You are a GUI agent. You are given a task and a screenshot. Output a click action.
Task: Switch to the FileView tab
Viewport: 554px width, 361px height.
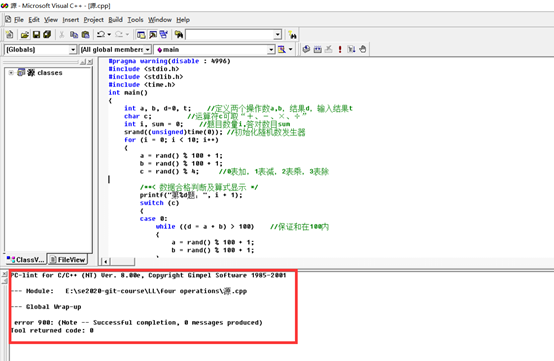point(68,260)
